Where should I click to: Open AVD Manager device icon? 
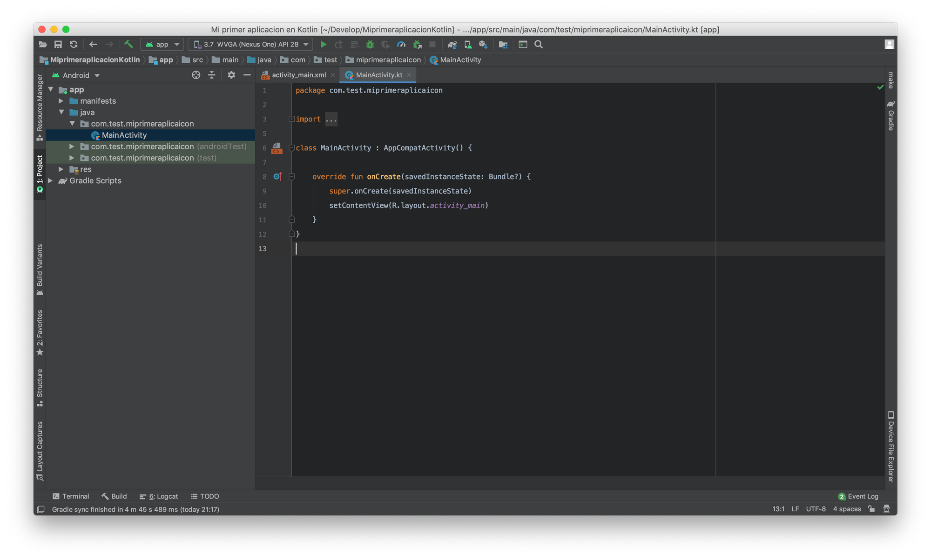coord(468,45)
